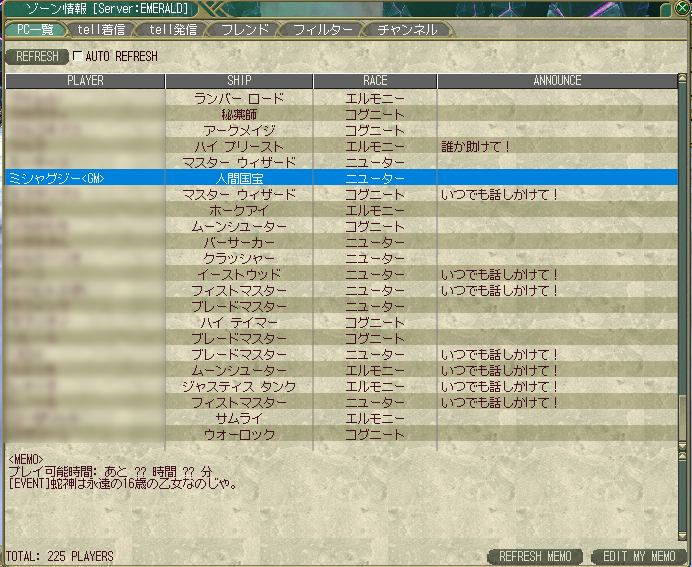
Task: Click the REFRESH MEMO button
Action: [x=535, y=556]
